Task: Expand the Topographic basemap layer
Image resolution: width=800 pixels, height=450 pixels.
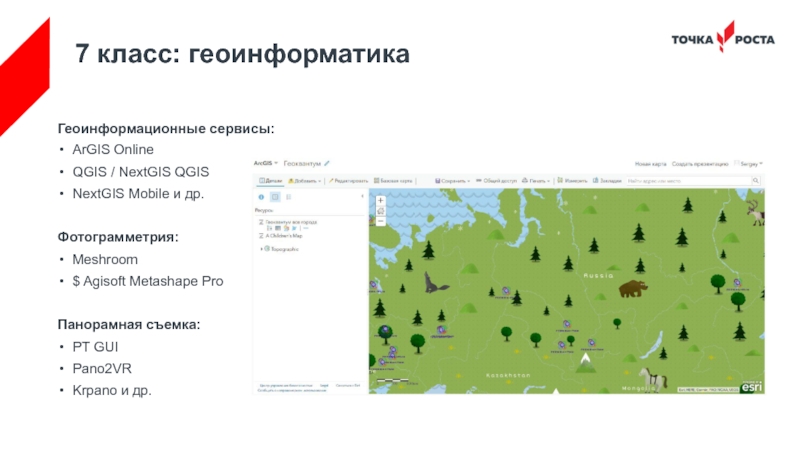Action: (261, 249)
